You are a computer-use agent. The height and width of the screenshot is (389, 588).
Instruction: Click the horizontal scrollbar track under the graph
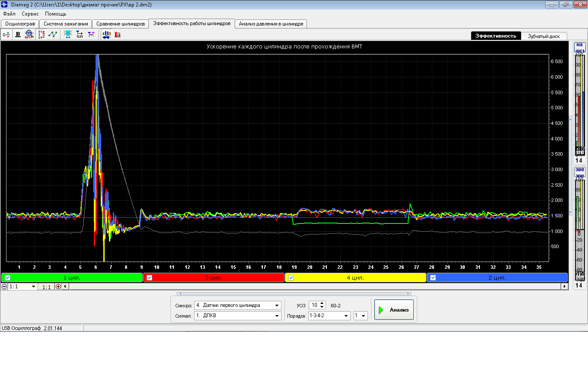315,287
